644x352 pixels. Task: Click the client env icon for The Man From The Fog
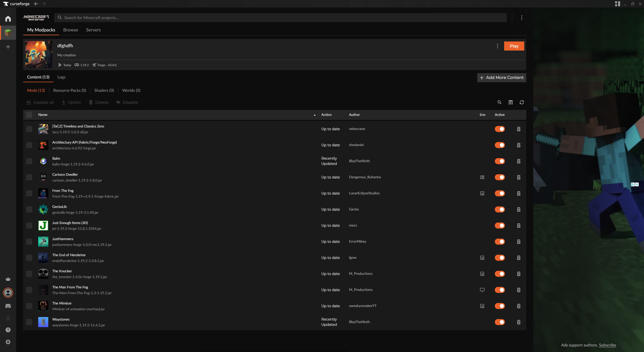point(482,290)
